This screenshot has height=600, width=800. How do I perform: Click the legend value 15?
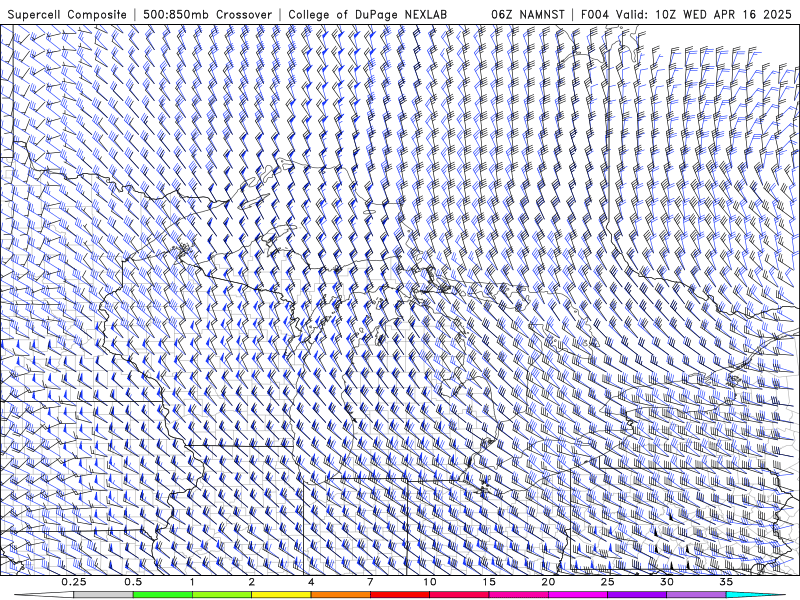point(489,582)
